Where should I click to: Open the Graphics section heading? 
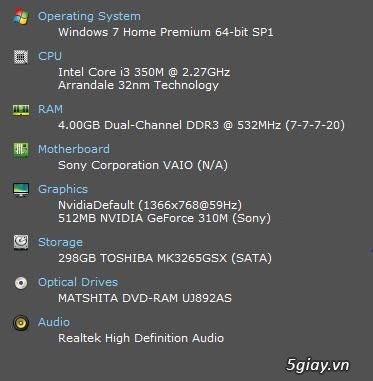[x=63, y=189]
